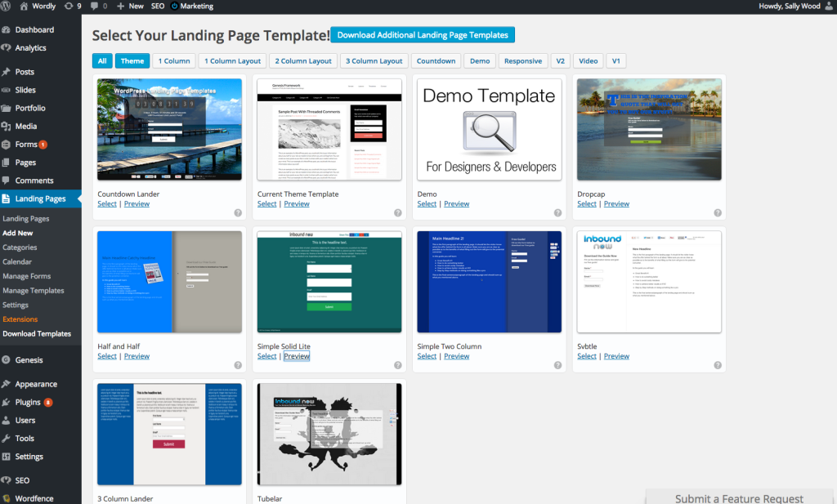
Task: Show only Responsive templates
Action: coord(522,61)
